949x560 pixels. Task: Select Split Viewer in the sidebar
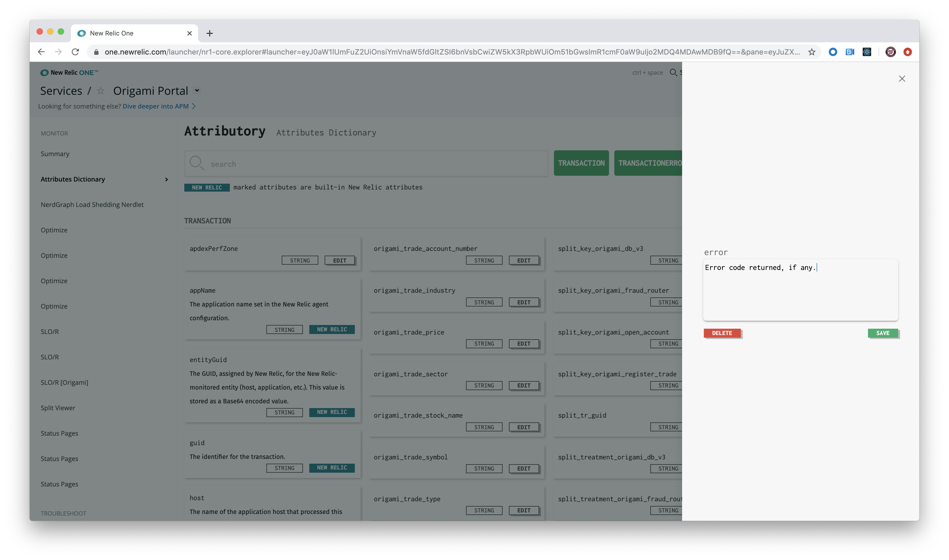pyautogui.click(x=58, y=408)
